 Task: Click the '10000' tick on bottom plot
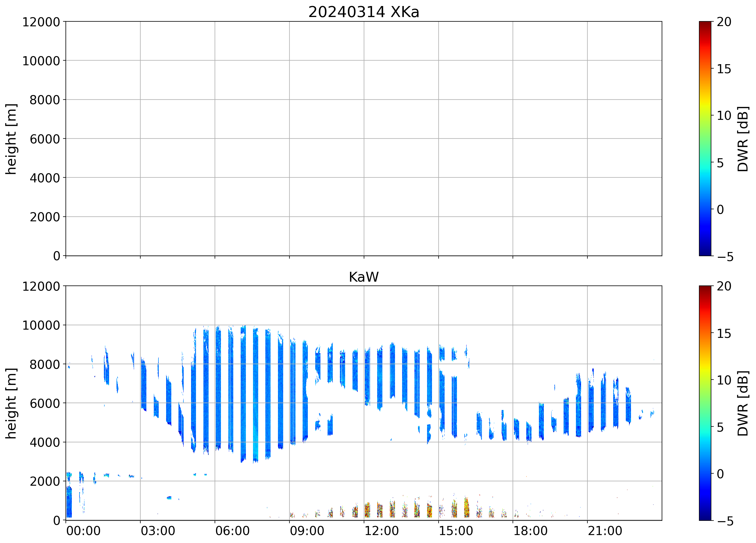pos(41,326)
